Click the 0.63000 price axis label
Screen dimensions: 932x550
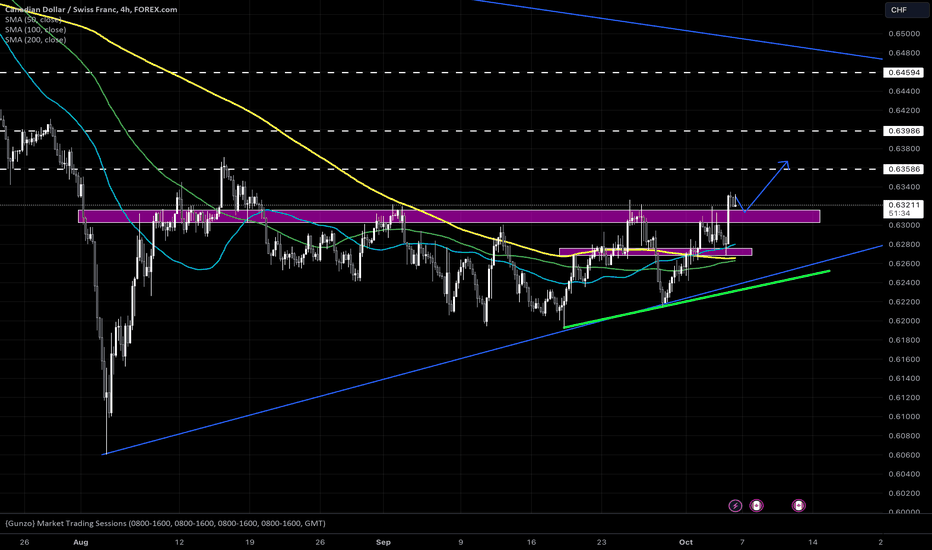click(x=903, y=225)
